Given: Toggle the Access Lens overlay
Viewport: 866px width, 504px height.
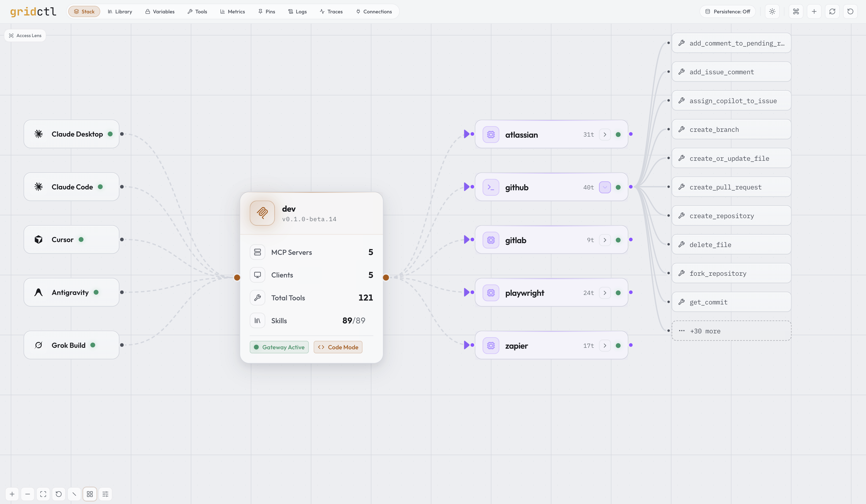Looking at the screenshot, I should (x=25, y=35).
